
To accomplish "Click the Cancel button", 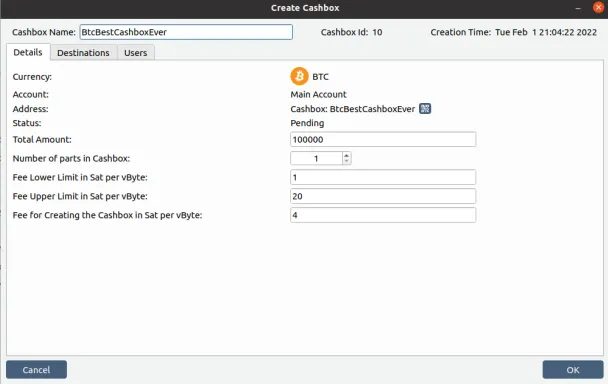I will coord(36,370).
